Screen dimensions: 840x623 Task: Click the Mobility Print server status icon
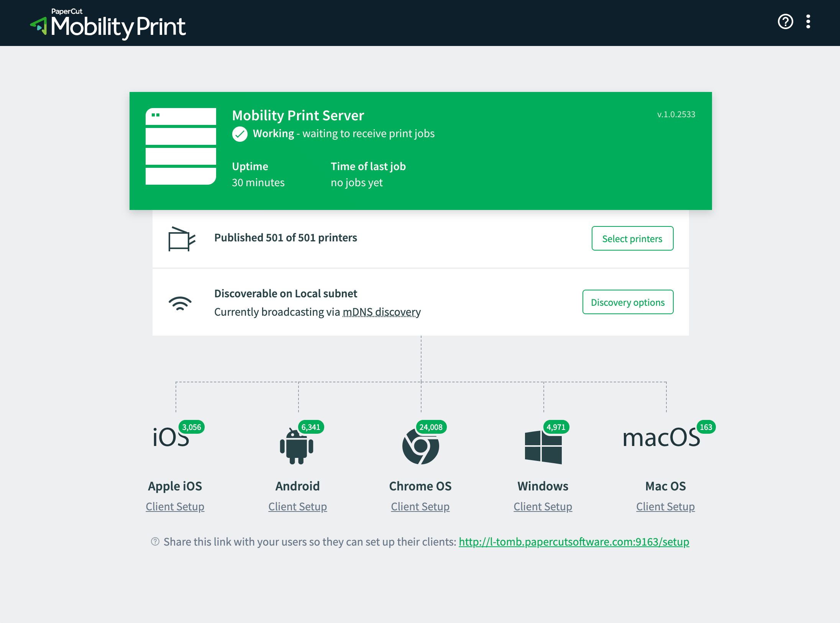(x=240, y=133)
